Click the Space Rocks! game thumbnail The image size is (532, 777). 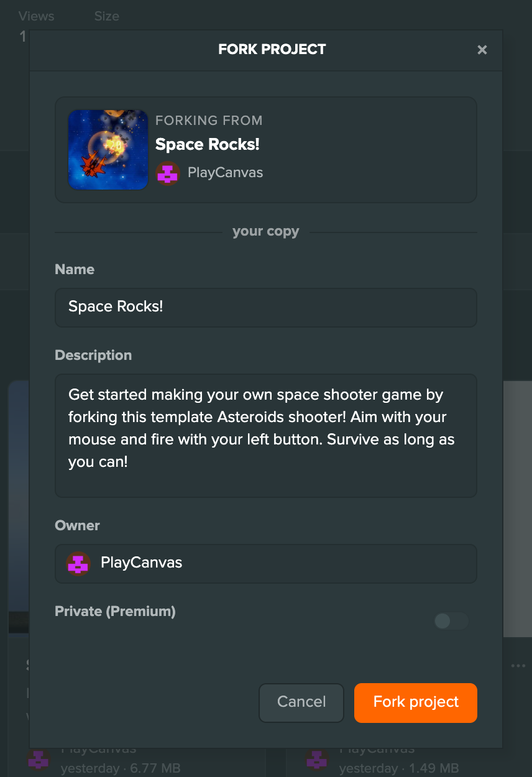[x=108, y=150]
